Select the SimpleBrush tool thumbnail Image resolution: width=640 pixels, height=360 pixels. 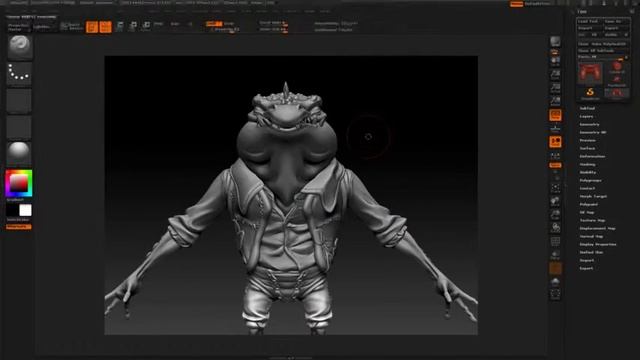tap(590, 93)
